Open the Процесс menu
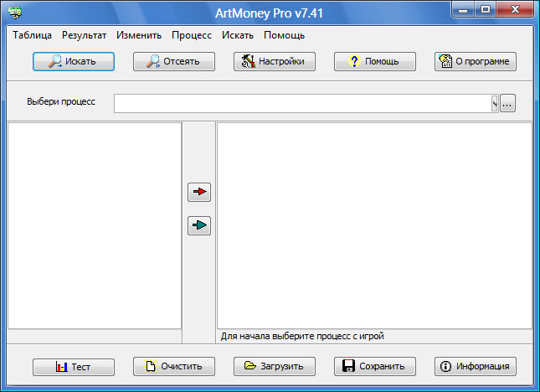The height and width of the screenshot is (392, 540). tap(192, 35)
